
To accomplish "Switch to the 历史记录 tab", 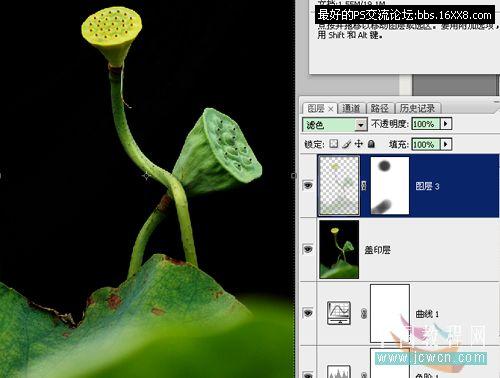I will click(x=417, y=108).
